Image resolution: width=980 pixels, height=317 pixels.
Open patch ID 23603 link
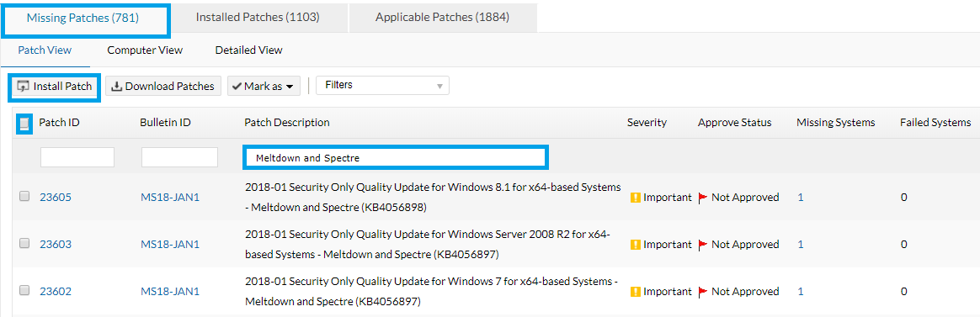(56, 245)
